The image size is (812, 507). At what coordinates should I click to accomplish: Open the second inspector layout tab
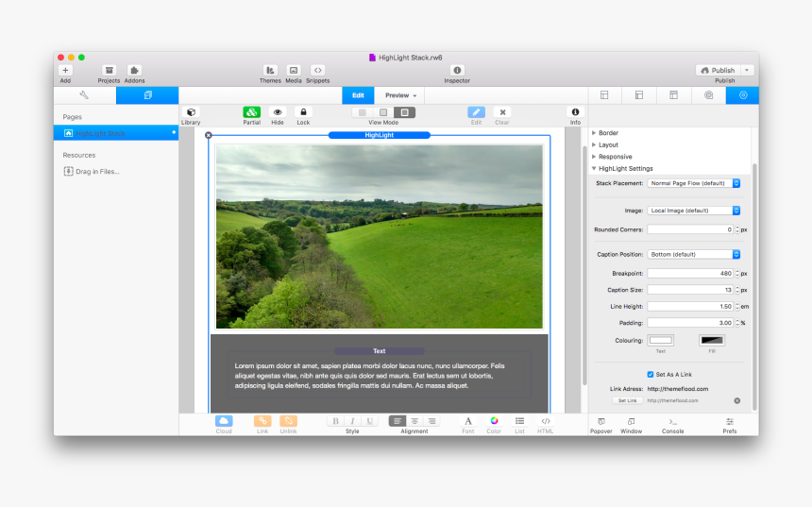(639, 95)
